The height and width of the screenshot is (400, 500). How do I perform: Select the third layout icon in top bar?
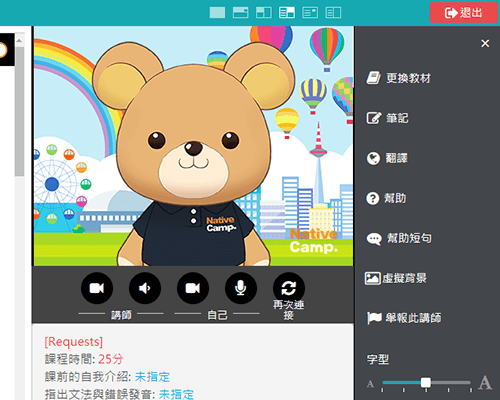tap(264, 13)
